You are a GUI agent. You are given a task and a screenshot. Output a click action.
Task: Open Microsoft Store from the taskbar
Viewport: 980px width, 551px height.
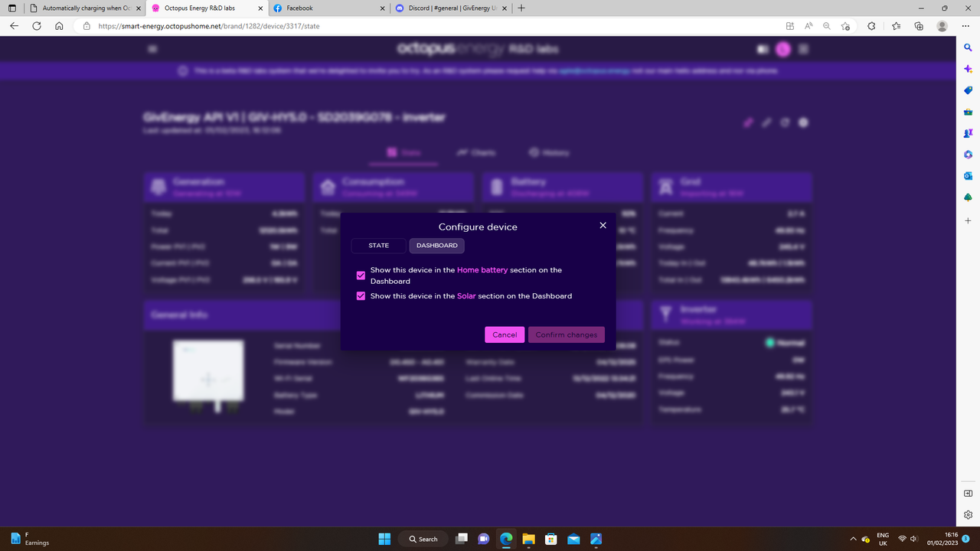click(x=550, y=539)
